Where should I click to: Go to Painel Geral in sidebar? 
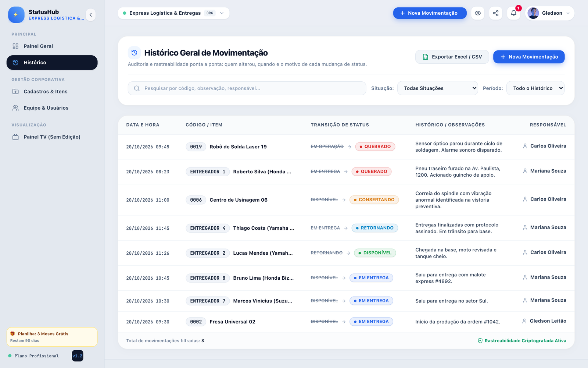click(52, 46)
